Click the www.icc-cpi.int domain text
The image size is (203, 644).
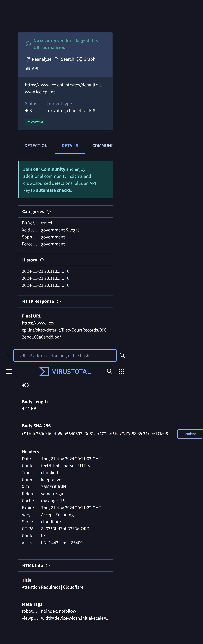(x=40, y=92)
